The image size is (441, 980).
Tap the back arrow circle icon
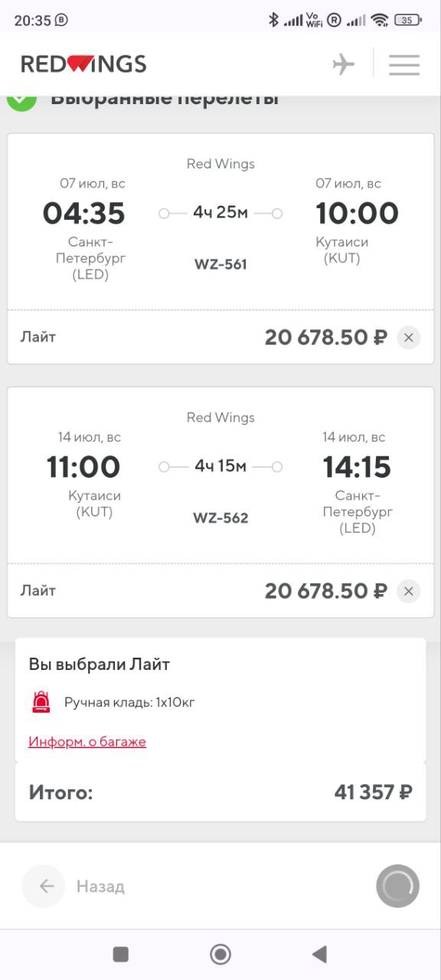click(x=44, y=887)
